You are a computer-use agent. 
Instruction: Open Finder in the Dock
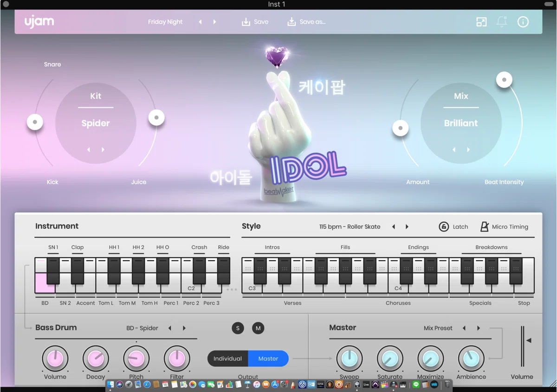tap(110, 384)
